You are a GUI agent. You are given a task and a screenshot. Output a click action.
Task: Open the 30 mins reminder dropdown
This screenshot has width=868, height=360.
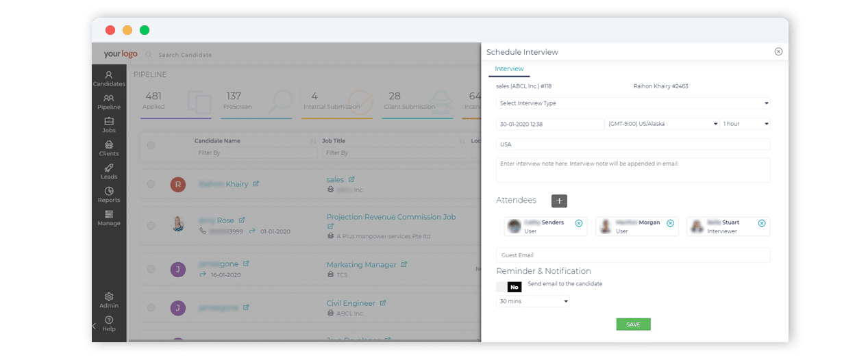point(533,301)
